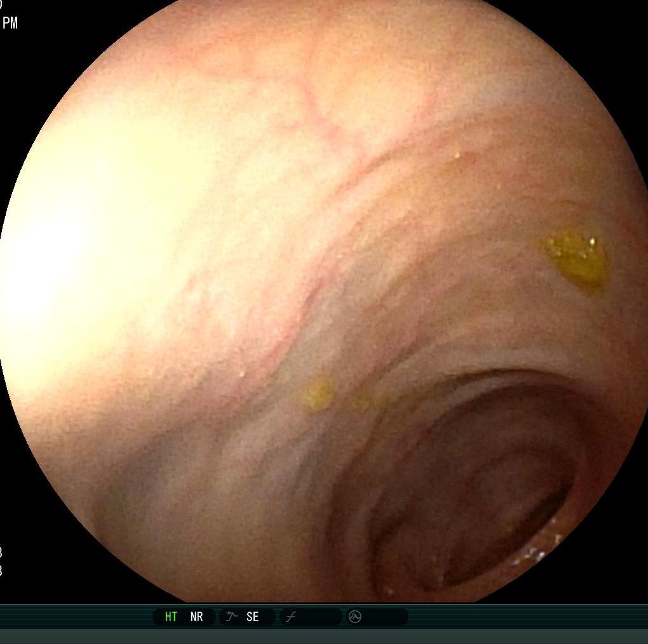Click the tone curve icon

tap(291, 617)
